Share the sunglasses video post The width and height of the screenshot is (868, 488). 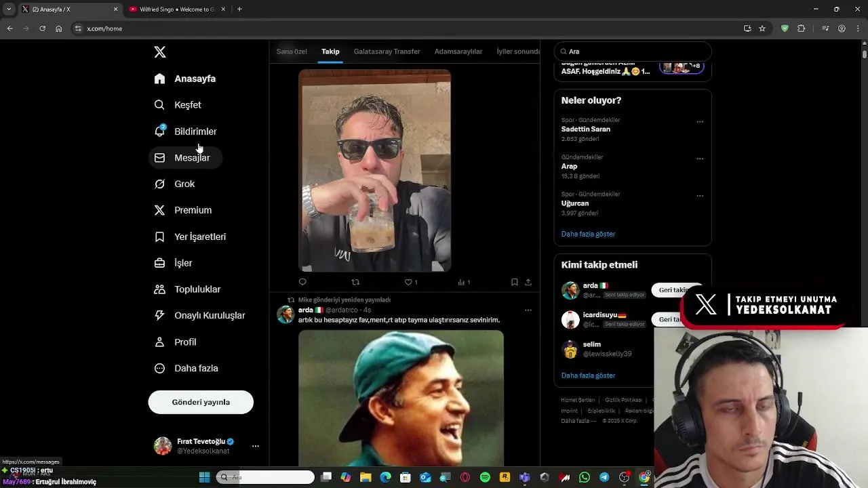pyautogui.click(x=528, y=282)
